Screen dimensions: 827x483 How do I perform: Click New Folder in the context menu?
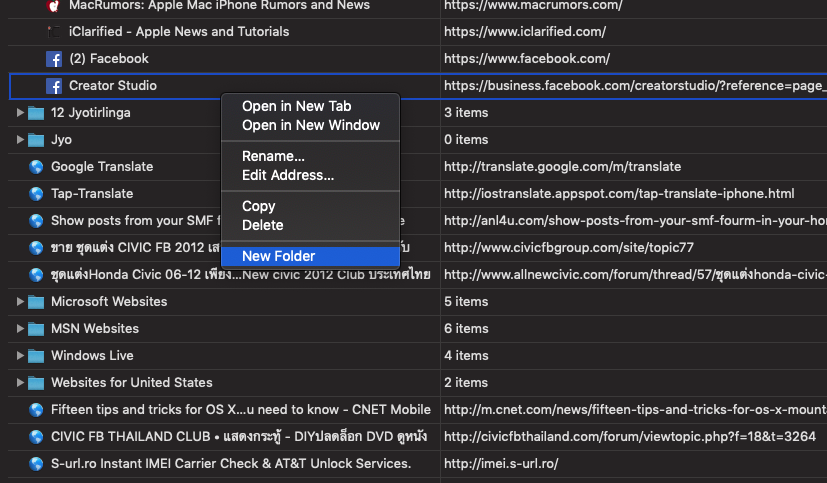[x=311, y=256]
